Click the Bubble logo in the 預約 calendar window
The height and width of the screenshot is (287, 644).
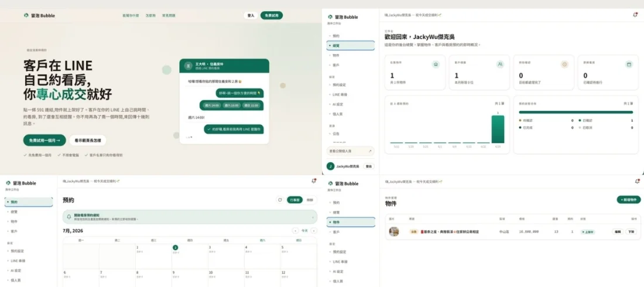point(20,183)
